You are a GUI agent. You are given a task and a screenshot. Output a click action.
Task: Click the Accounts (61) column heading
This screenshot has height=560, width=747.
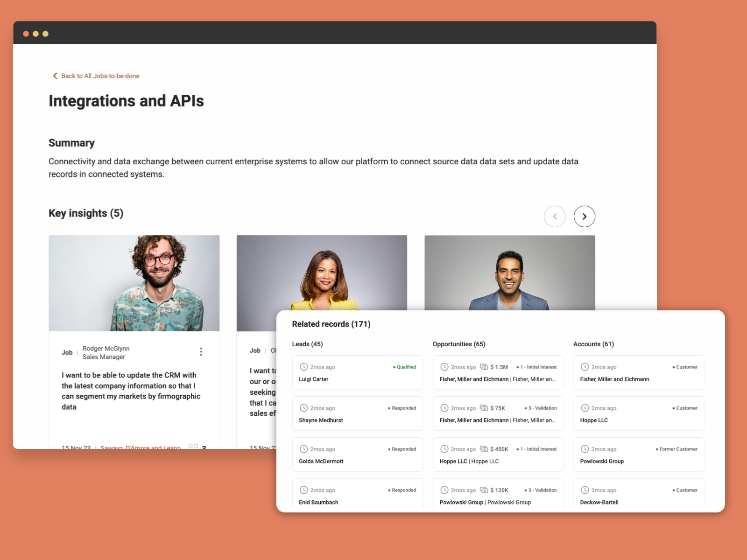point(593,344)
